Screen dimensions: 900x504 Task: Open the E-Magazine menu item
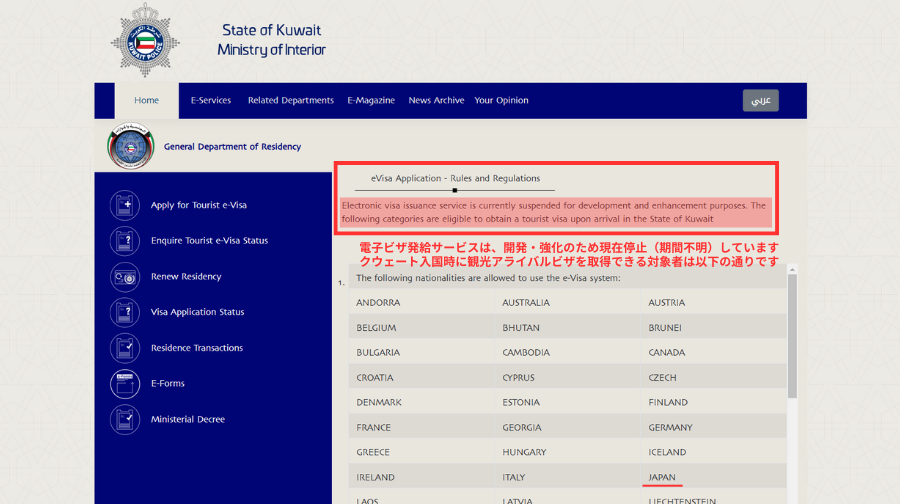coord(371,100)
